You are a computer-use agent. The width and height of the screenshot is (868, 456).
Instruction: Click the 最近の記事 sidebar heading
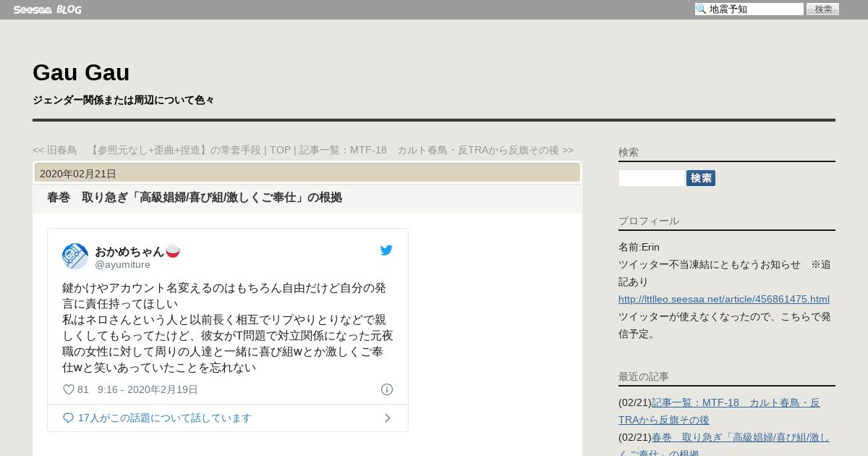tap(644, 376)
